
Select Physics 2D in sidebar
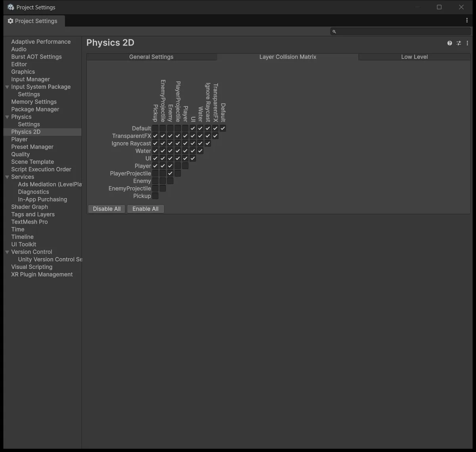point(26,132)
